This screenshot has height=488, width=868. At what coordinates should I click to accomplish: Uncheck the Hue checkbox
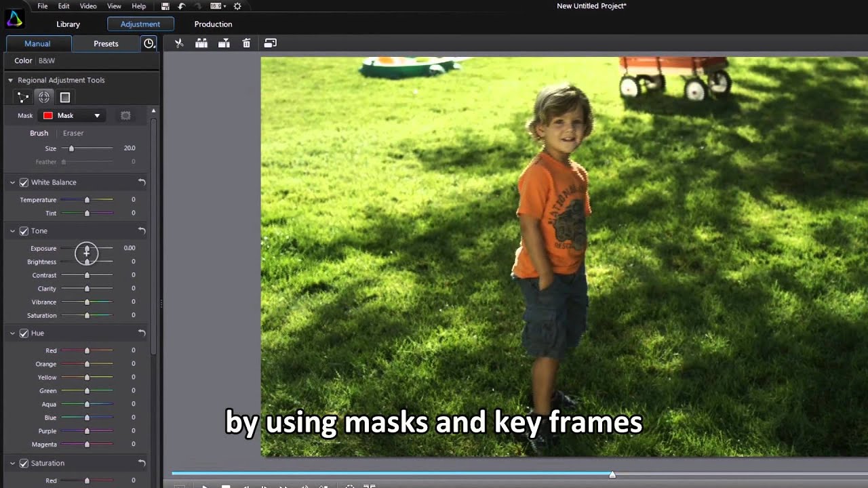click(x=24, y=333)
